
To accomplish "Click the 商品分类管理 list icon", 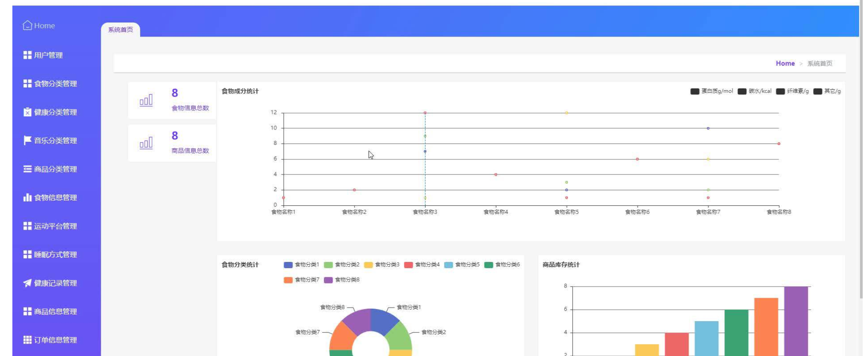I will tap(27, 169).
